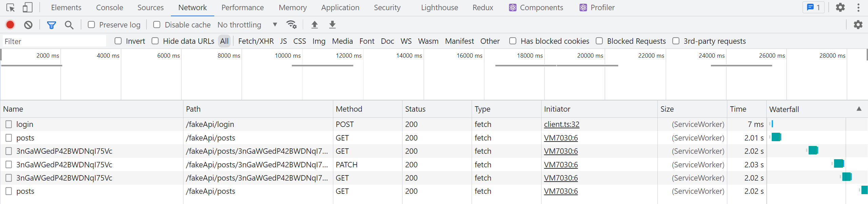Check the Disable cache option
This screenshot has width=868, height=204.
(x=157, y=25)
